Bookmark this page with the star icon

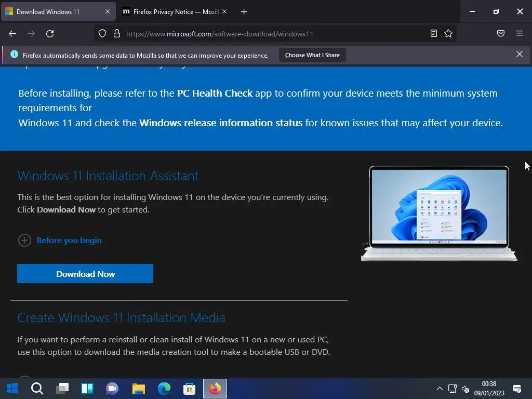tap(448, 33)
